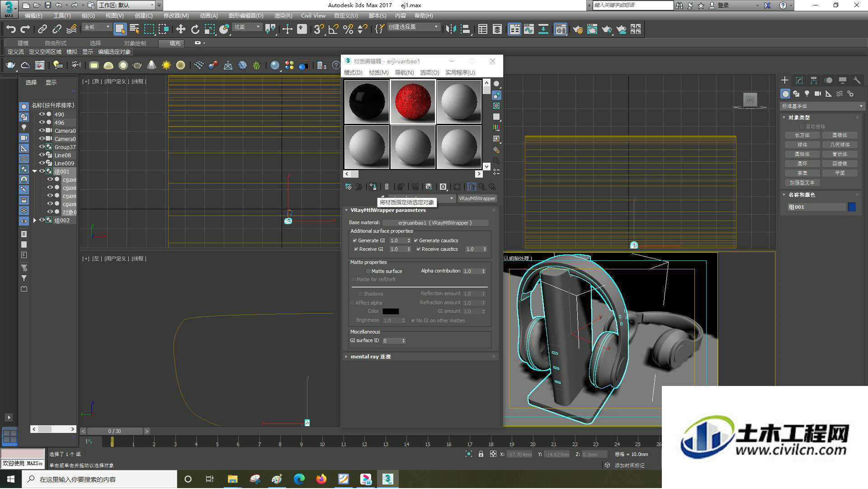The height and width of the screenshot is (489, 868).
Task: Open 视图 reference coordinate dropdown
Action: click(247, 28)
